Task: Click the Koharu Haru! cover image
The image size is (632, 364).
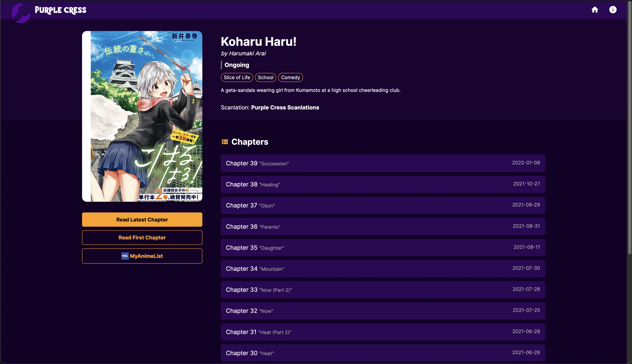Action: [142, 116]
